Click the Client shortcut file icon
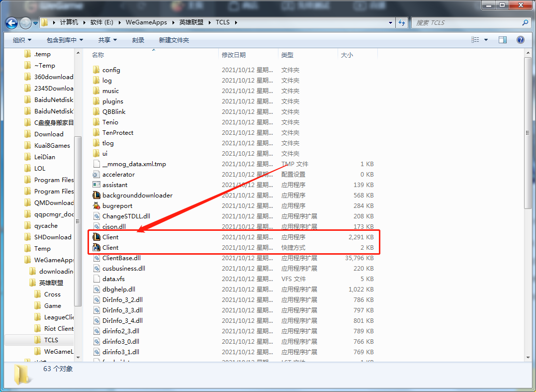Screen dimensions: 536x392 click(96, 248)
